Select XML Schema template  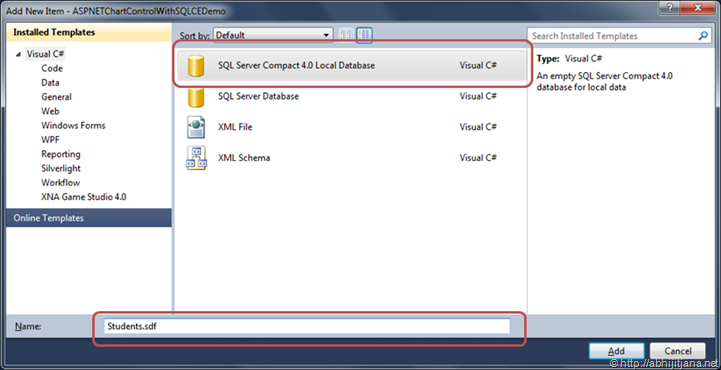tap(352, 158)
